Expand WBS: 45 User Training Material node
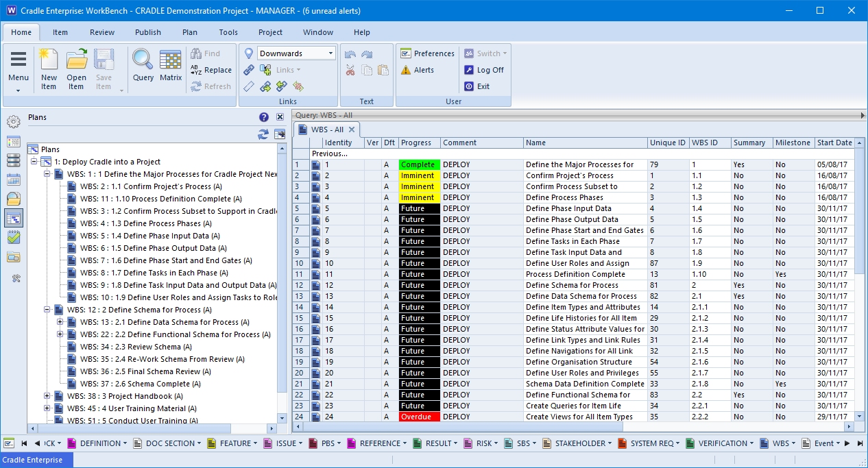 click(x=47, y=408)
